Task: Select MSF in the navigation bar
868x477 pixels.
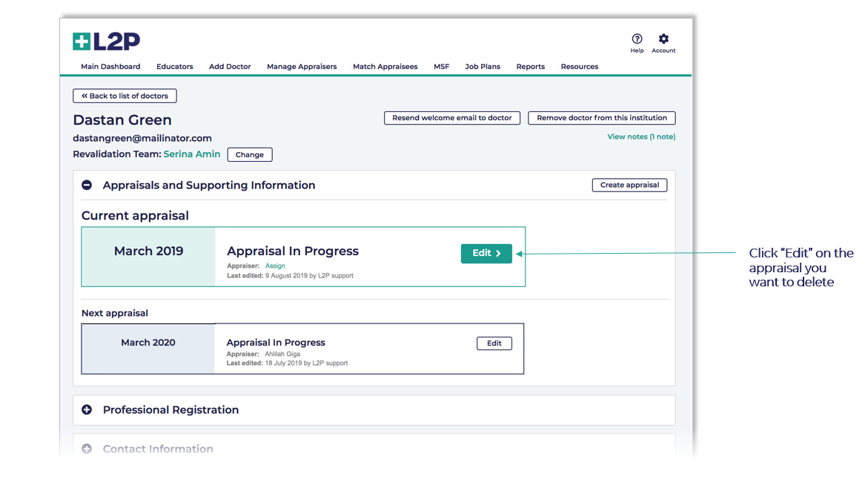Action: point(441,67)
